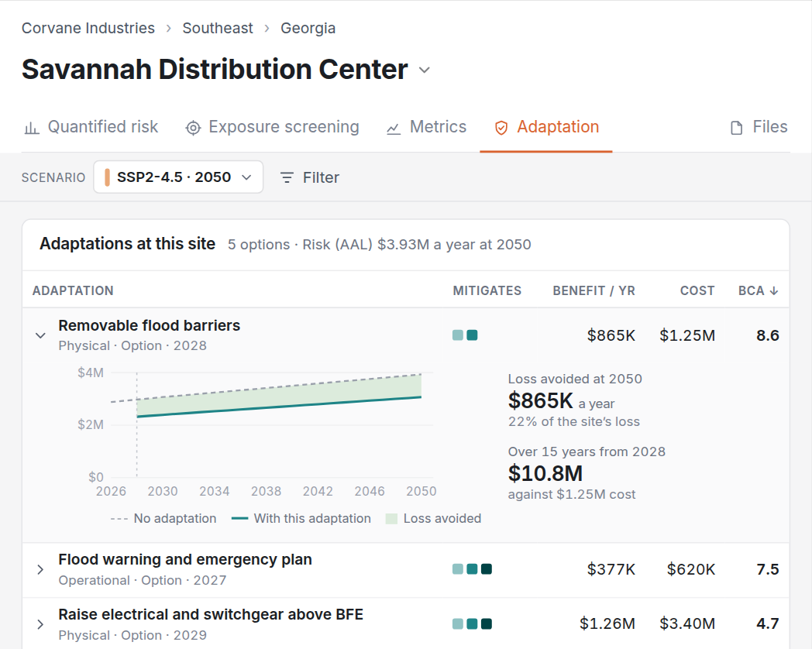Click the line chart icon of Metrics
Viewport: 812px width, 649px height.
pyautogui.click(x=394, y=129)
